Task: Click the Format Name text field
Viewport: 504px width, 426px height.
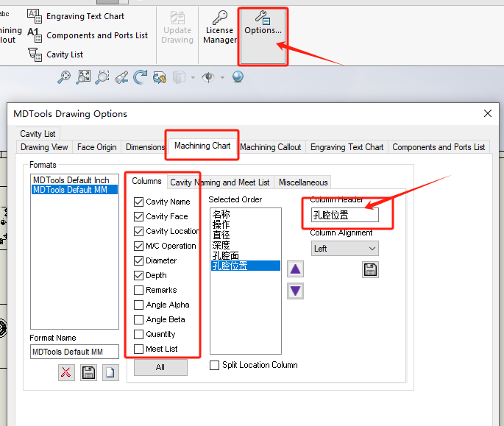Action: pos(74,352)
